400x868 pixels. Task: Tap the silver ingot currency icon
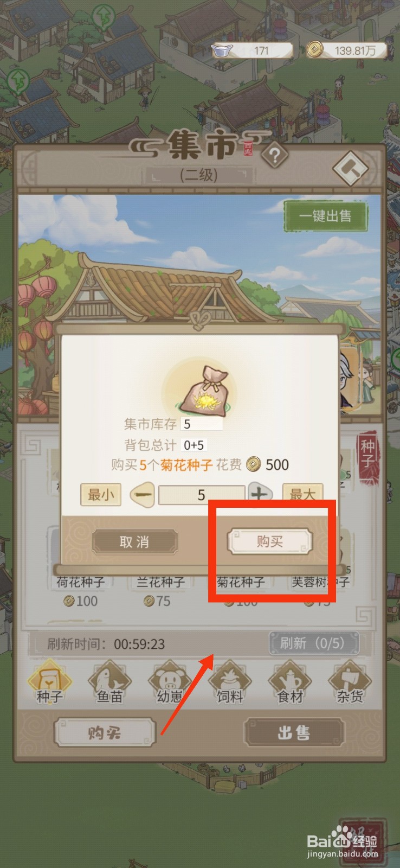(222, 50)
